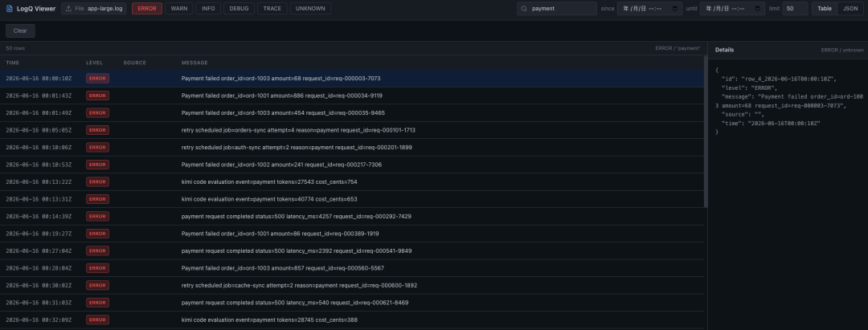Switch to the Table view tab
The width and height of the screenshot is (868, 330).
click(x=825, y=9)
